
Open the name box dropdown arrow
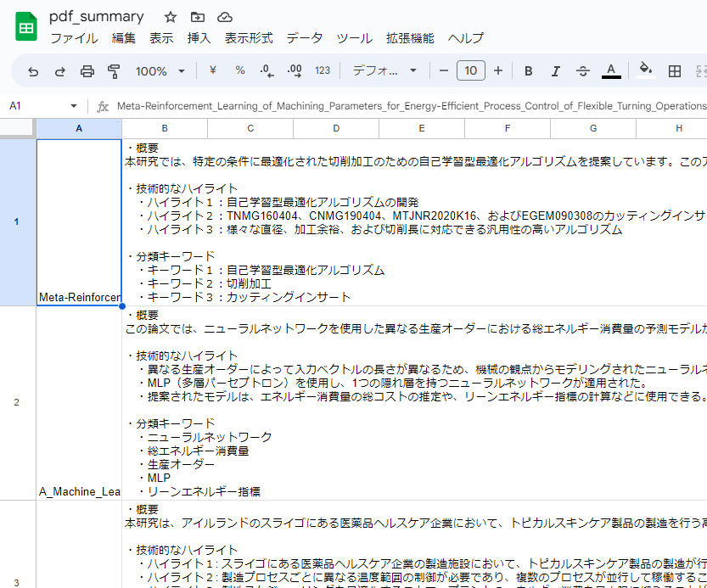pos(74,106)
